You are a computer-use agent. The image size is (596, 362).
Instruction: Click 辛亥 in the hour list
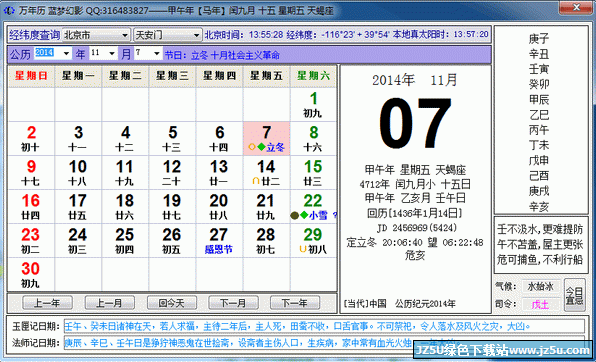coord(539,206)
